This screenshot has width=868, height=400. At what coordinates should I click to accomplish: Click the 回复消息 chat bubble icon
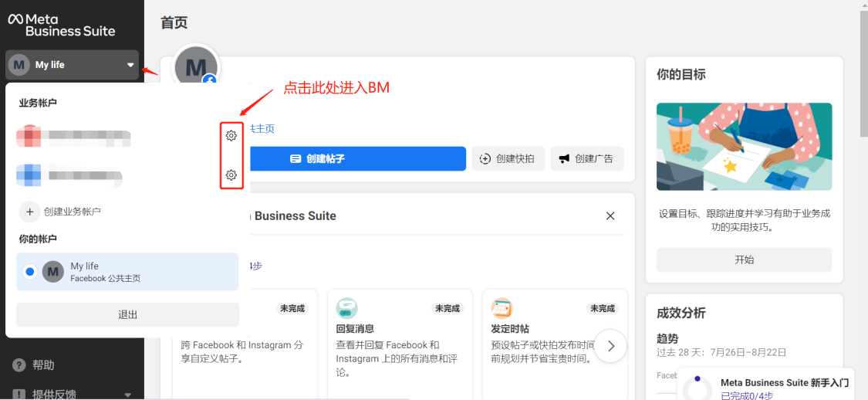point(346,308)
